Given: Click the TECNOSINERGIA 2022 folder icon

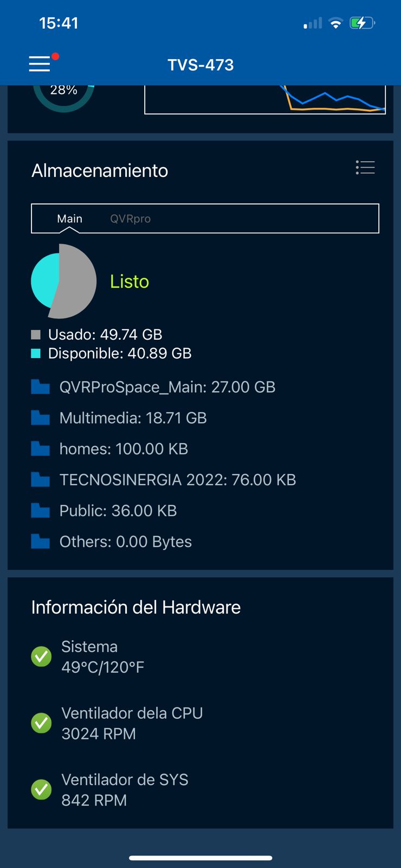Looking at the screenshot, I should point(40,479).
